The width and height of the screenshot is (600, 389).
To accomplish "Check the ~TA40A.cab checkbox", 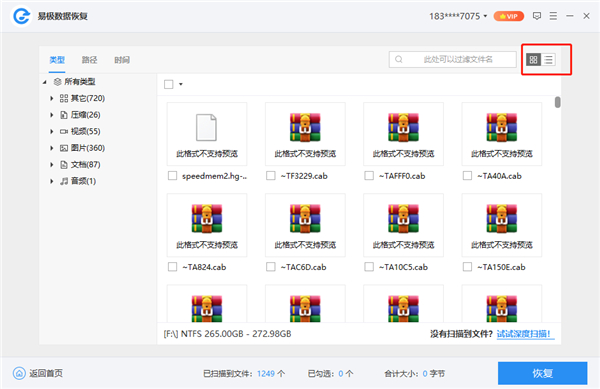I will tap(468, 176).
